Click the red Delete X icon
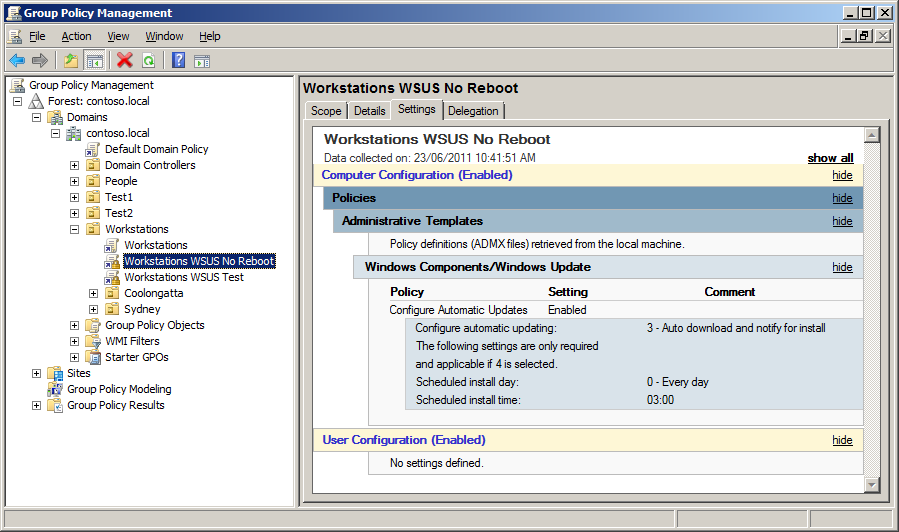 (x=125, y=60)
